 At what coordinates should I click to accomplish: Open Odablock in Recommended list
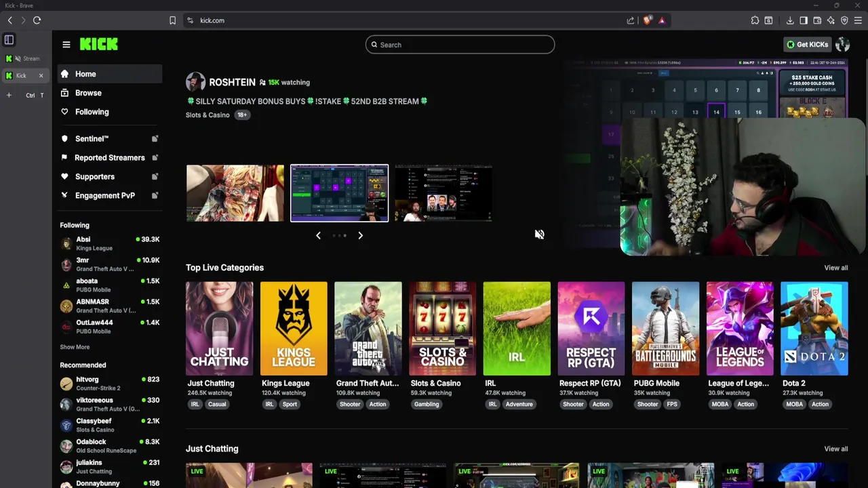[x=110, y=446]
